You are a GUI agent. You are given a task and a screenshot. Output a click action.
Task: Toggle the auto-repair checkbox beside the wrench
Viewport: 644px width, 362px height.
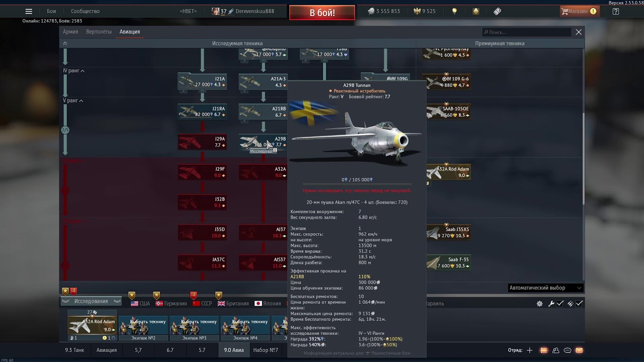tap(559, 304)
